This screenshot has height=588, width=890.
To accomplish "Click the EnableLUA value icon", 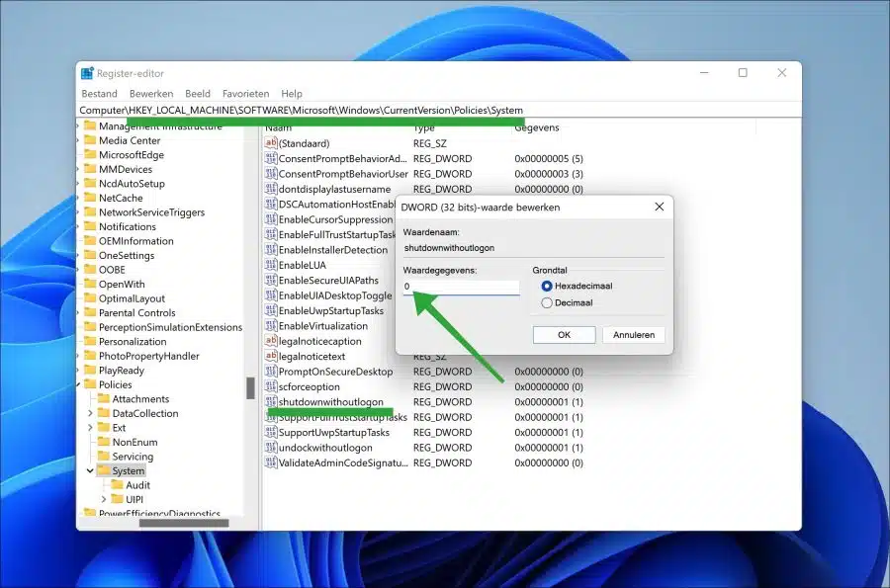I will click(271, 265).
